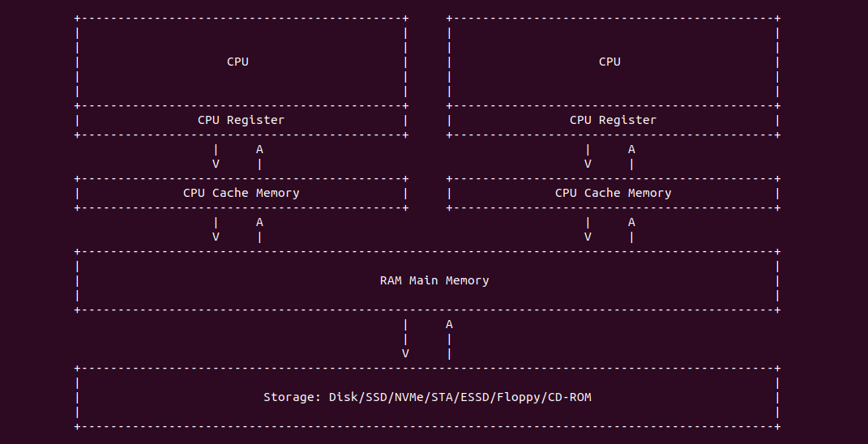Click the up arrow A below left CPU Register
This screenshot has height=444, width=868.
(259, 149)
